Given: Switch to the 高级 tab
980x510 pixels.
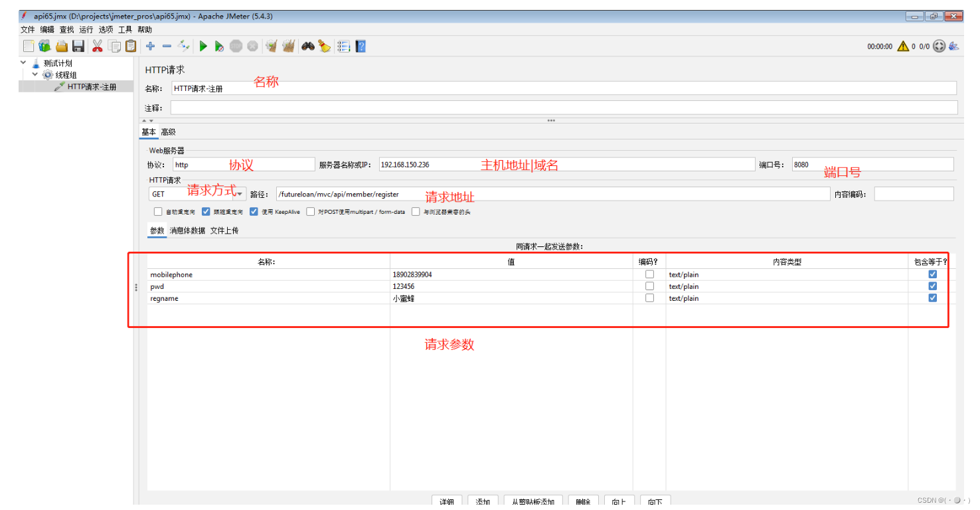Looking at the screenshot, I should click(168, 132).
